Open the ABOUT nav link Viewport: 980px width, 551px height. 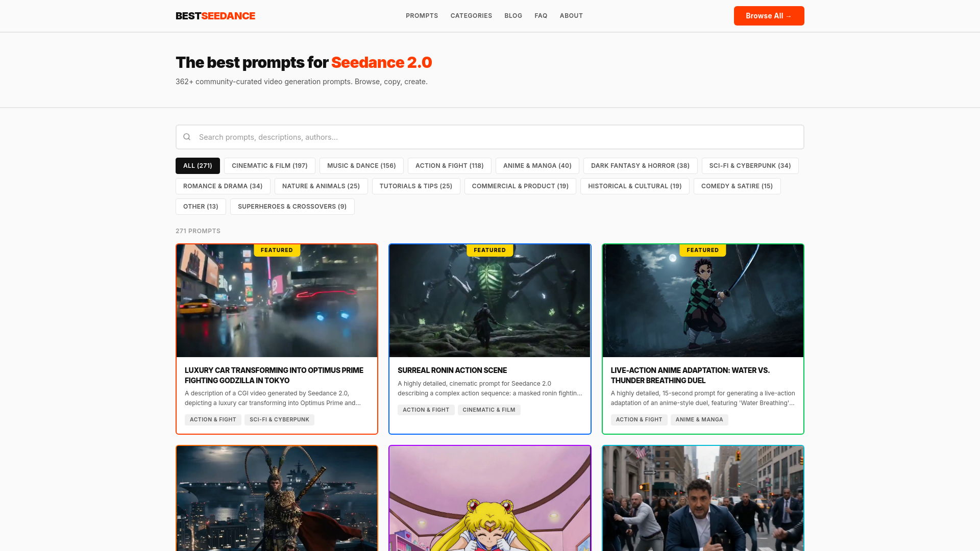[571, 16]
